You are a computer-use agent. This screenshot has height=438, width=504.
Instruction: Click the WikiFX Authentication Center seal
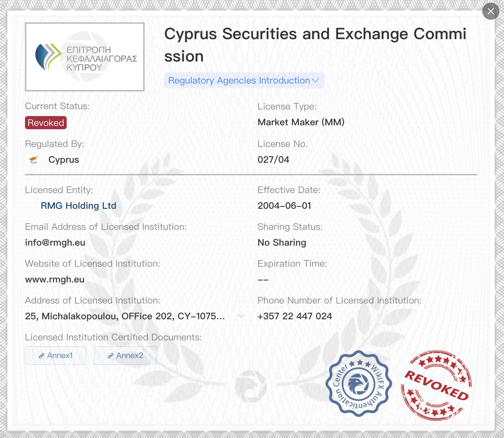pyautogui.click(x=358, y=383)
